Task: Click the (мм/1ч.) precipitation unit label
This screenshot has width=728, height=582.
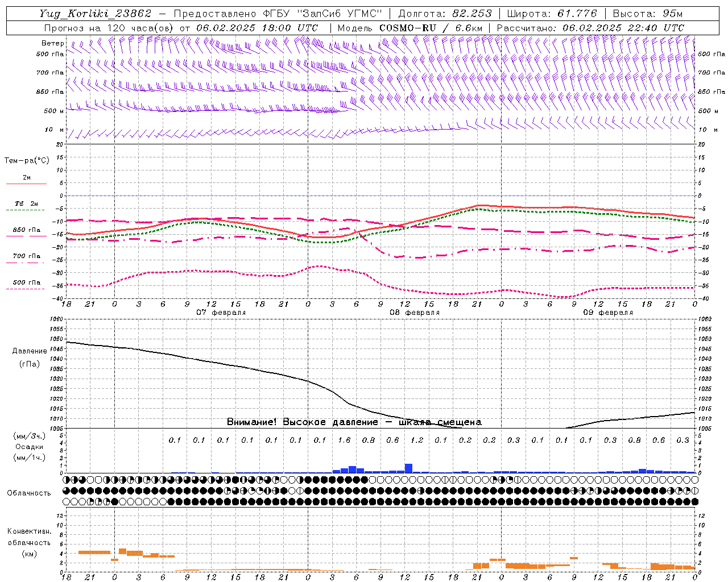Action: click(x=29, y=458)
